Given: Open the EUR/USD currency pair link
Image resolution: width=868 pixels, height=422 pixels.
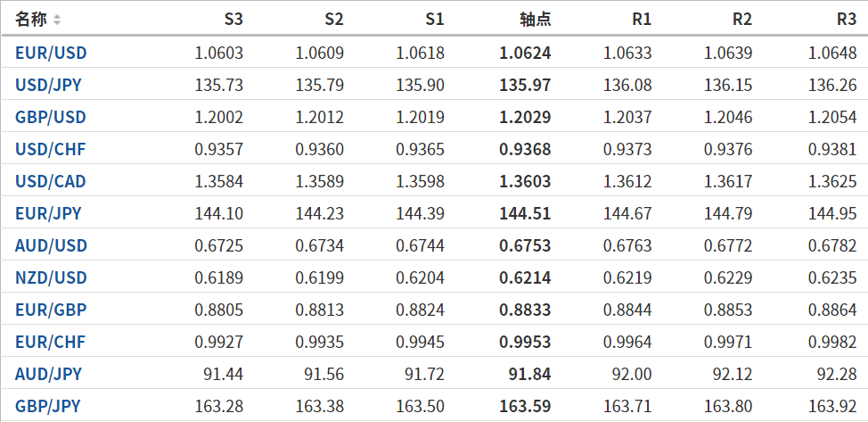Looking at the screenshot, I should pos(51,53).
